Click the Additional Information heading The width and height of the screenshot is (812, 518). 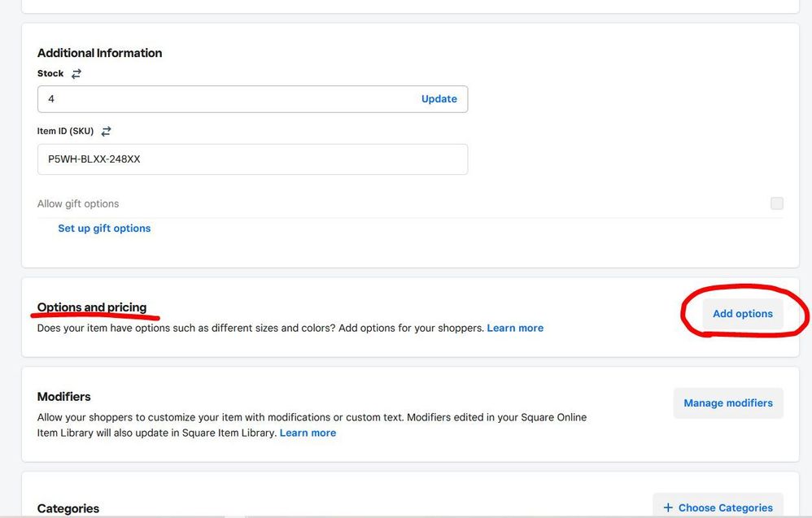pyautogui.click(x=99, y=53)
